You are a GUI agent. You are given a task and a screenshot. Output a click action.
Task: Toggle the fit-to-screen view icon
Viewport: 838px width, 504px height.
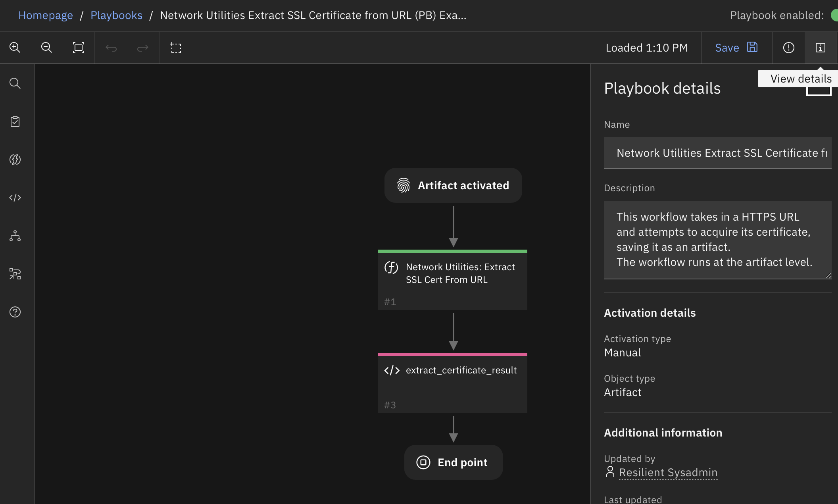click(79, 47)
